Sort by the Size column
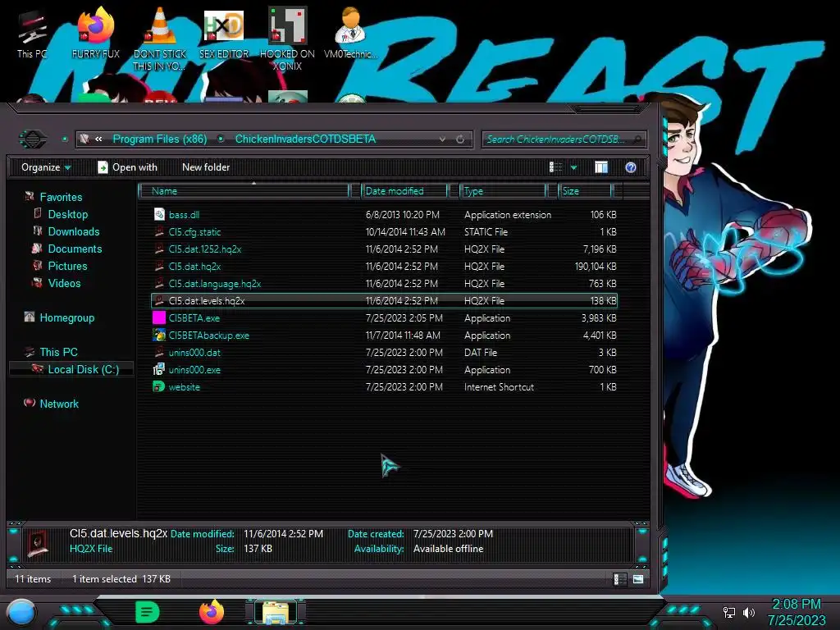Screen dimensions: 840x630 pos(585,190)
